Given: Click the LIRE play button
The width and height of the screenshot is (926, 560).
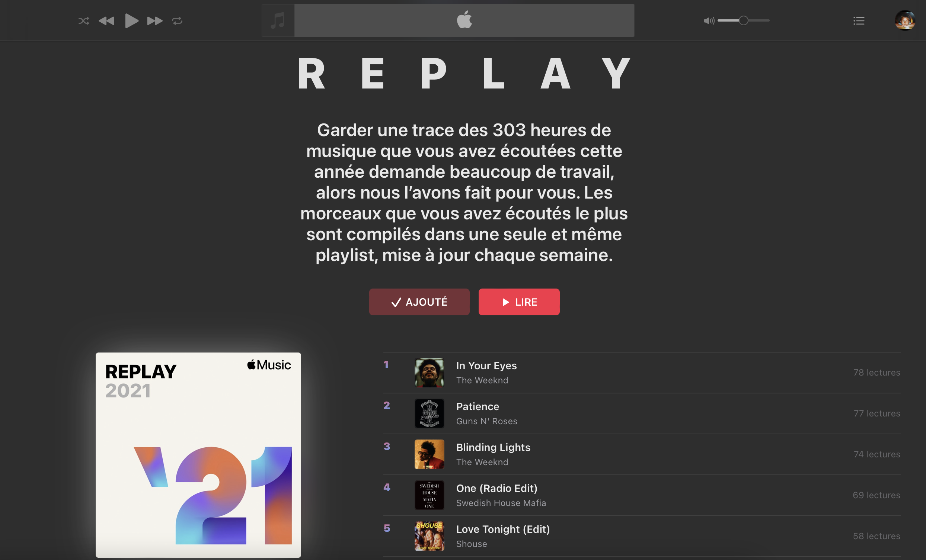Looking at the screenshot, I should click(x=519, y=302).
